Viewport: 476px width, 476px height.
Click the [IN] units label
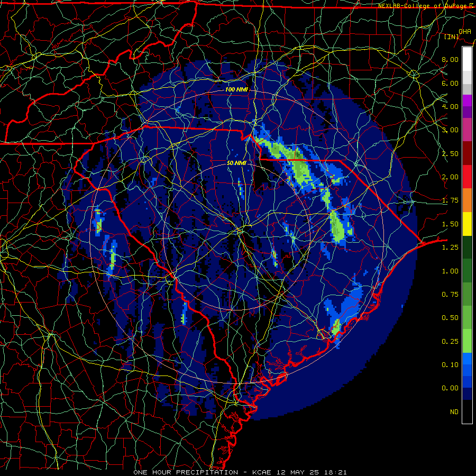pyautogui.click(x=452, y=36)
